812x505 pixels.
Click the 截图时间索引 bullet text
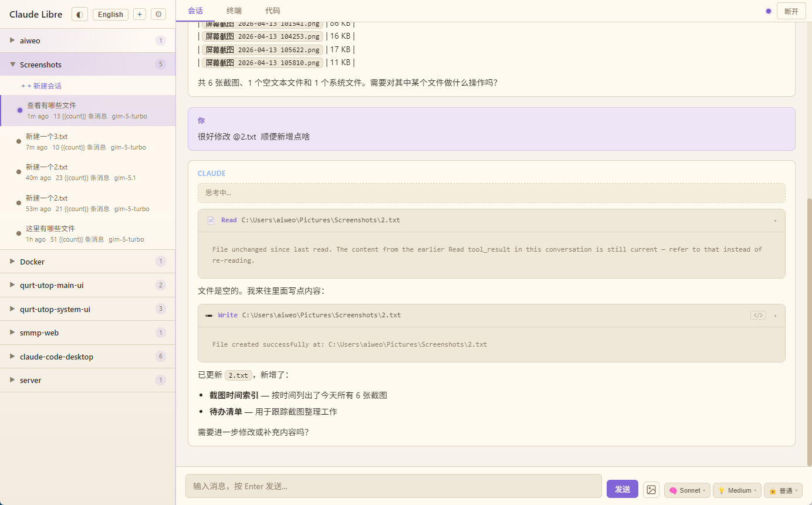234,395
